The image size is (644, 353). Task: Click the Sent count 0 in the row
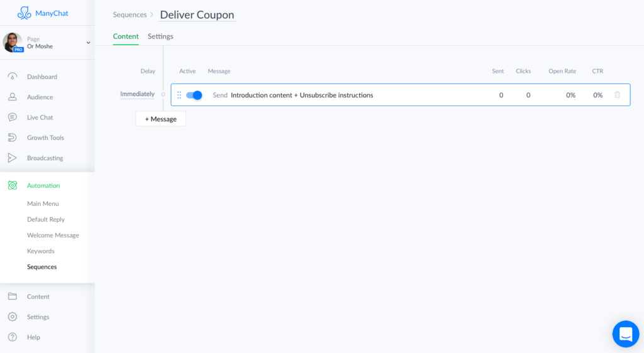501,95
